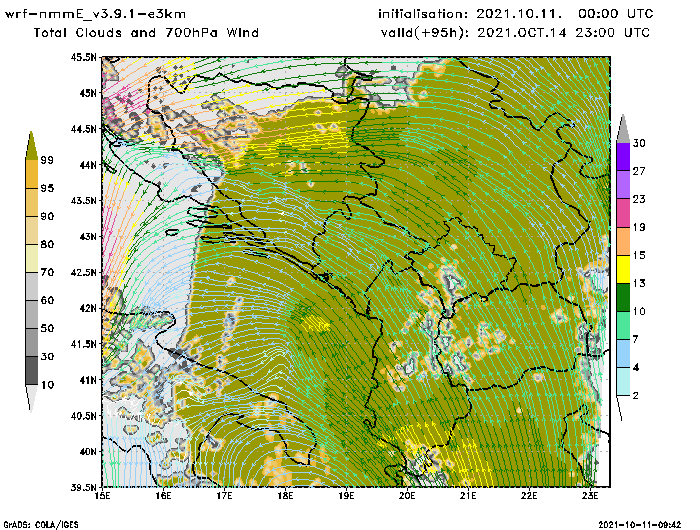Click the '40N' latitude label
Screen dimensions: 700x530
[x=88, y=451]
